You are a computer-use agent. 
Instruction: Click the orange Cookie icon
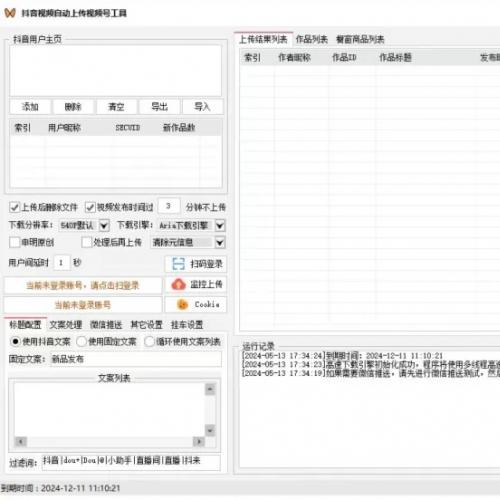tap(182, 304)
